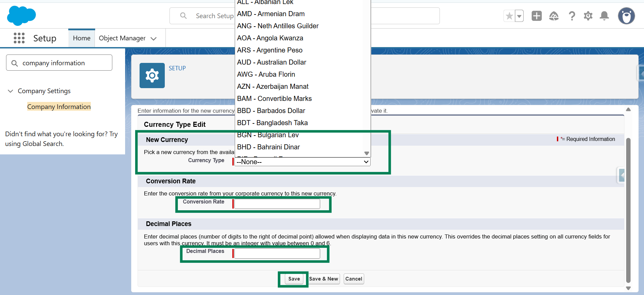Click the vertical page scrollbar thumb

pyautogui.click(x=628, y=211)
